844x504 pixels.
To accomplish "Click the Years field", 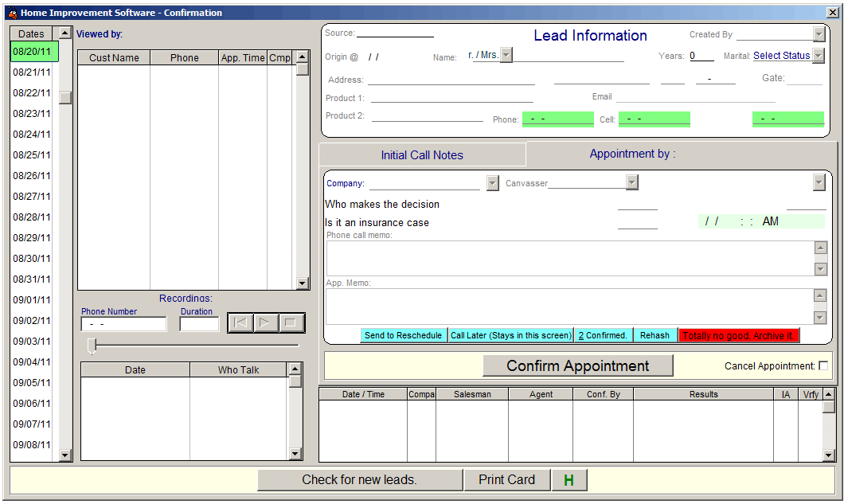I will [701, 56].
